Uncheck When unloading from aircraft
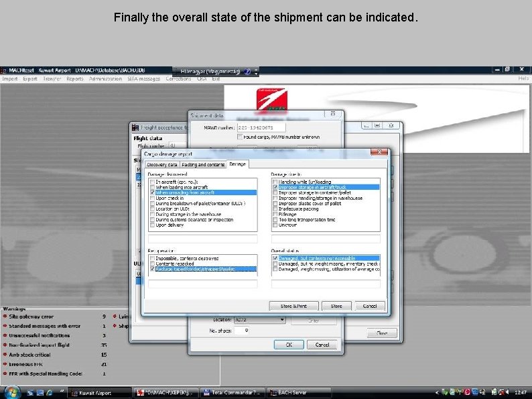532x399 pixels. pos(152,192)
